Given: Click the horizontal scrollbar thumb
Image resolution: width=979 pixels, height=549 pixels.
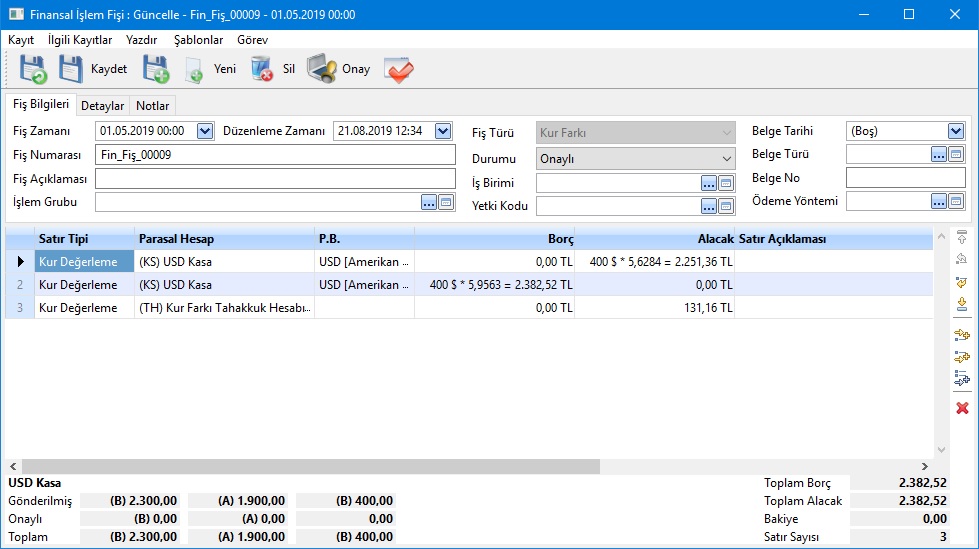Looking at the screenshot, I should coord(311,467).
